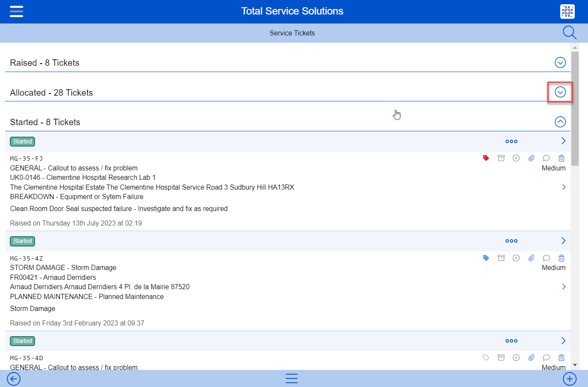Click comment bubble icon on ticket MG-35-4D
This screenshot has width=588, height=387.
[x=546, y=358]
